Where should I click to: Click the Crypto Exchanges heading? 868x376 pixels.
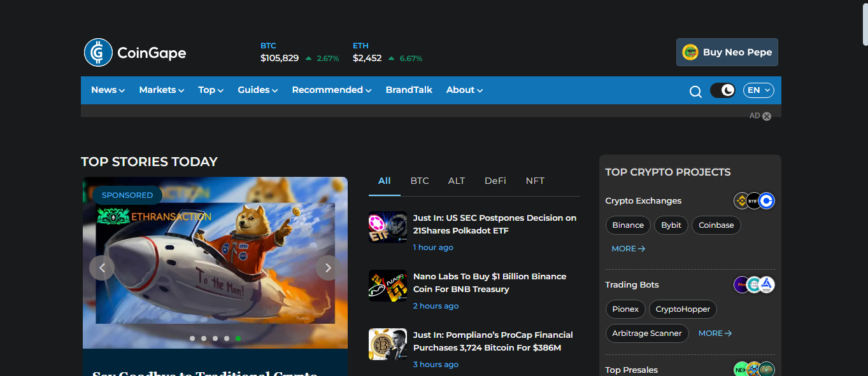pyautogui.click(x=643, y=201)
